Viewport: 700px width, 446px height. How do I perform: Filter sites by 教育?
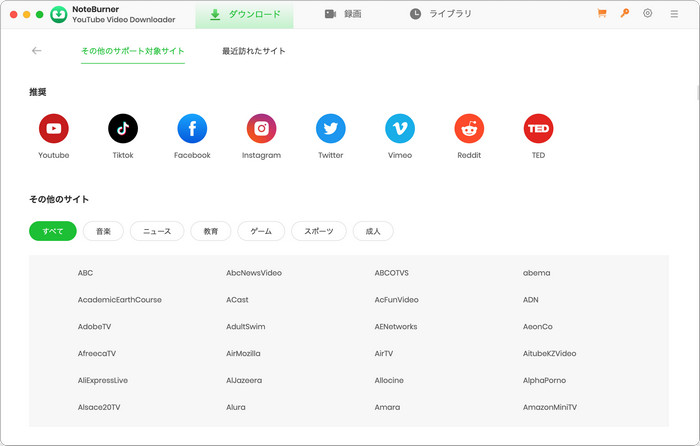pos(211,231)
